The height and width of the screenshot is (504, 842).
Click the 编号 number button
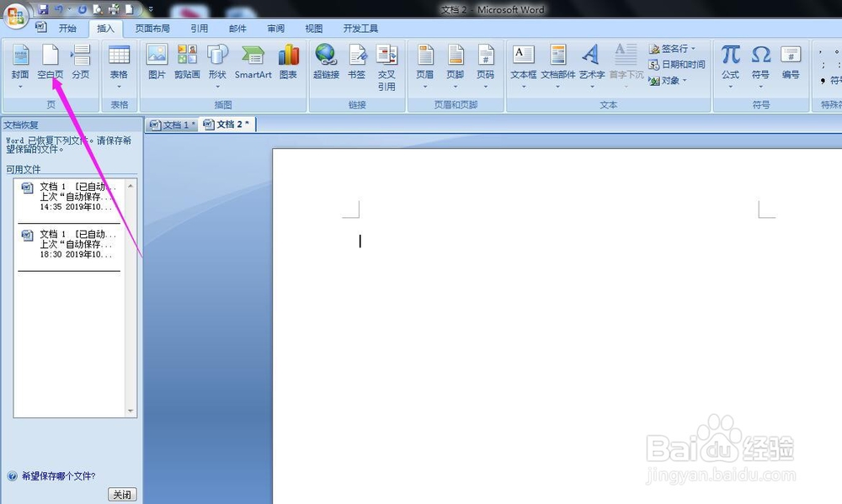(791, 61)
